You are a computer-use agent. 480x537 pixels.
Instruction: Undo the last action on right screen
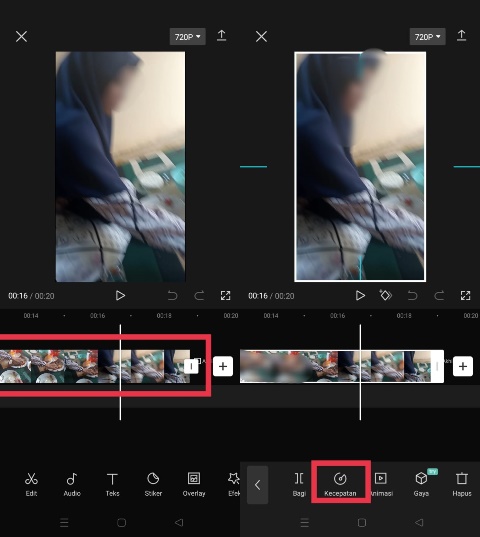412,296
